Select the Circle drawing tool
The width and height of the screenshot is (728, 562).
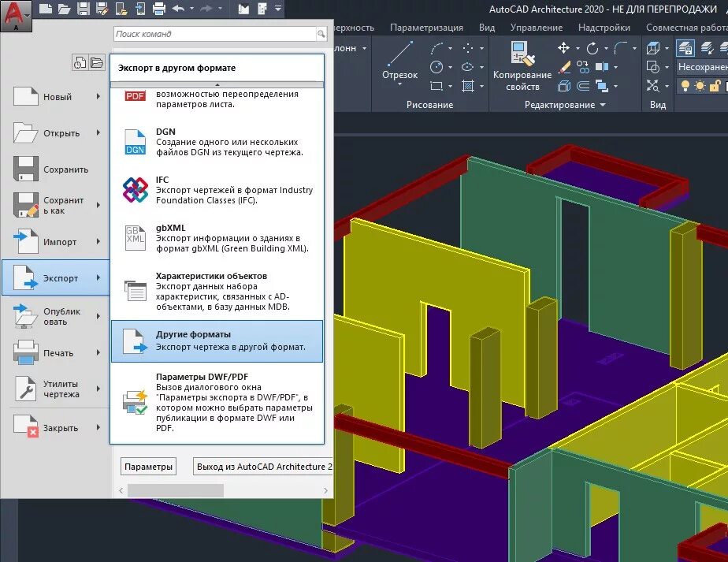(437, 67)
